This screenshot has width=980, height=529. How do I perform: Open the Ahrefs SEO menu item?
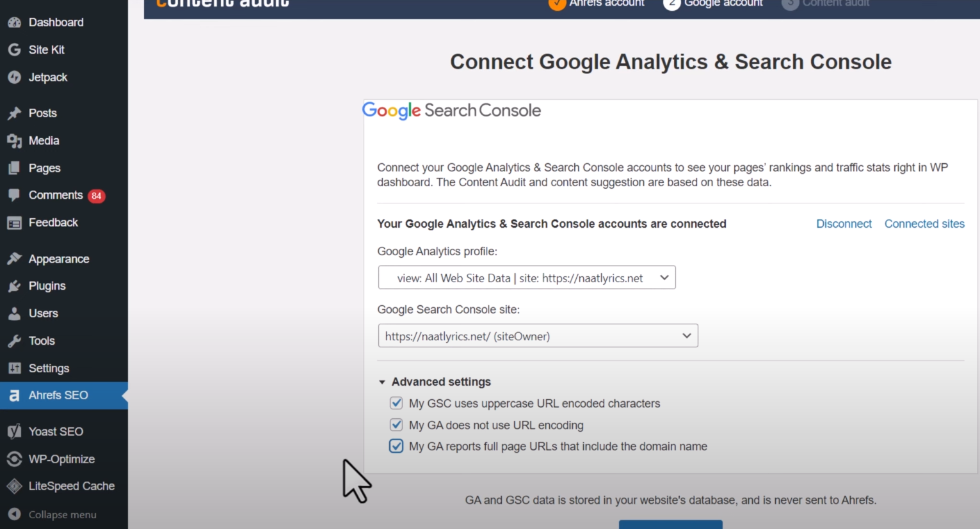tap(58, 395)
